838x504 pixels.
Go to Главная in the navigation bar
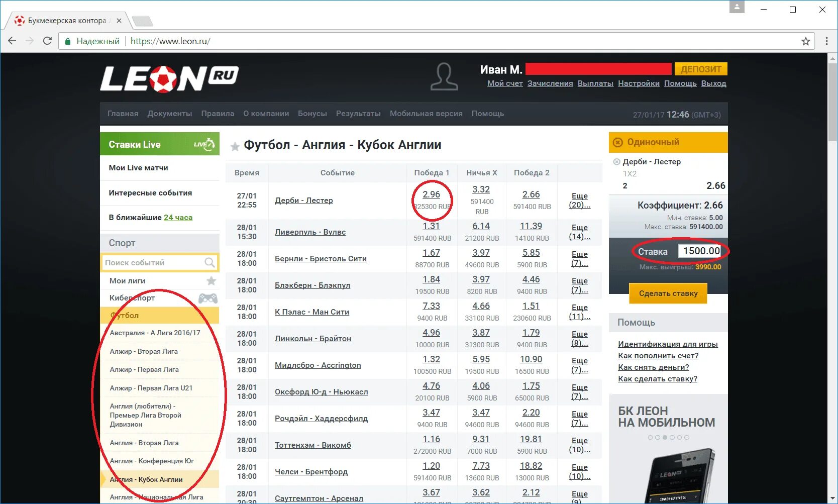coord(123,114)
